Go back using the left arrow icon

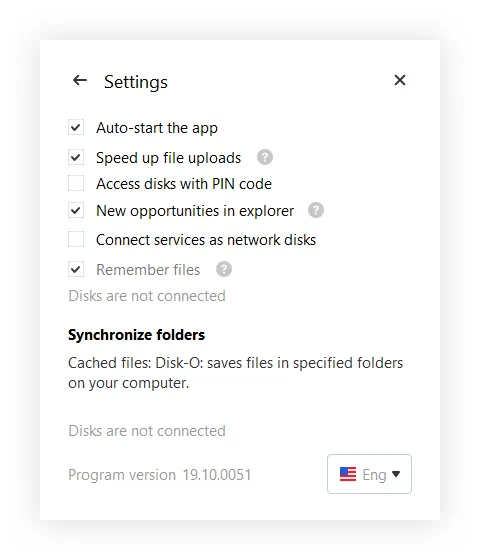[80, 80]
